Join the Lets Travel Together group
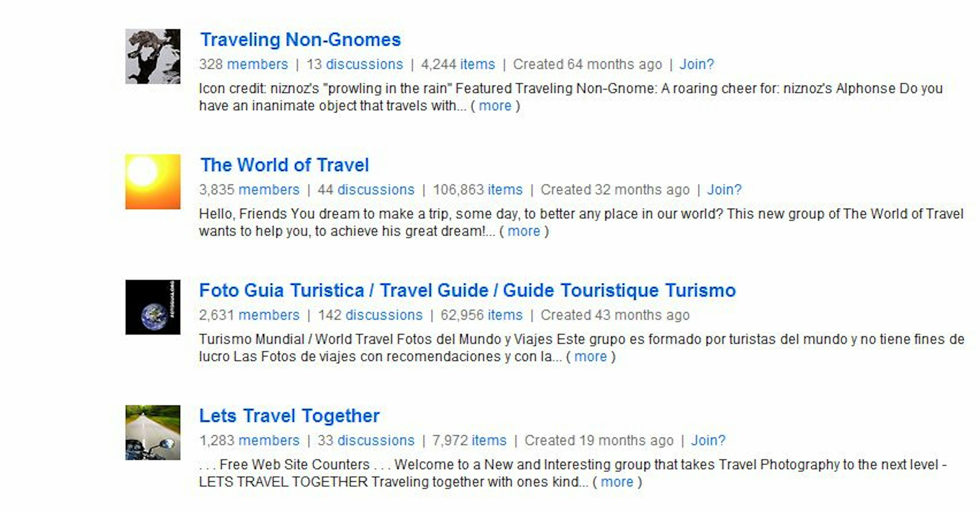980x512 pixels. 708,441
